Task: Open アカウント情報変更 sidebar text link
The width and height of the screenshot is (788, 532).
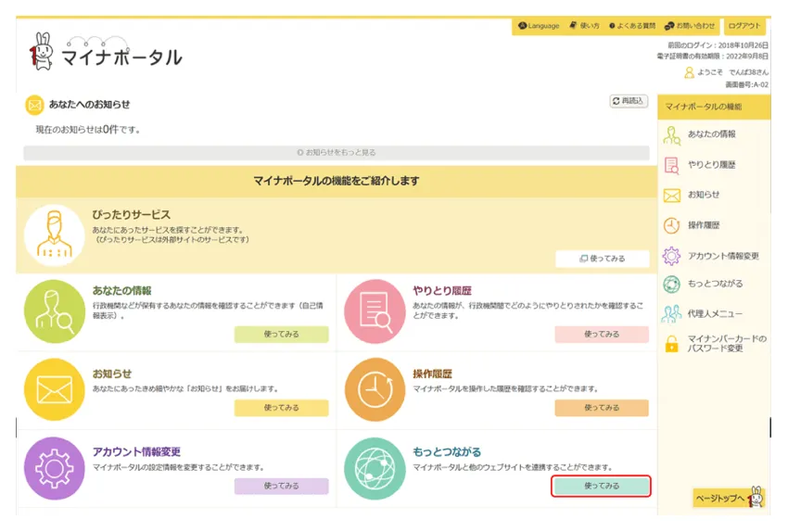Action: pyautogui.click(x=723, y=256)
